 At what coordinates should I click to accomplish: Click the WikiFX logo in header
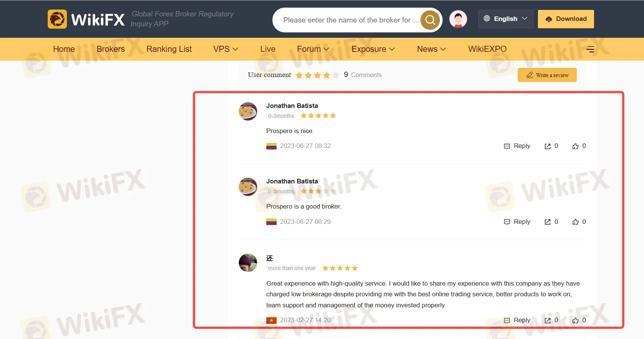[86, 19]
